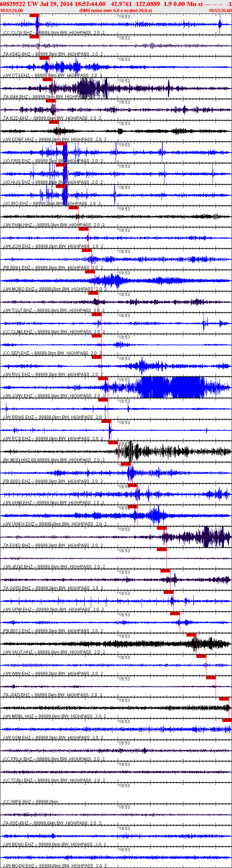
Task: Click the 'BK.MOD.HHZ' station label
Action: pos(17,460)
